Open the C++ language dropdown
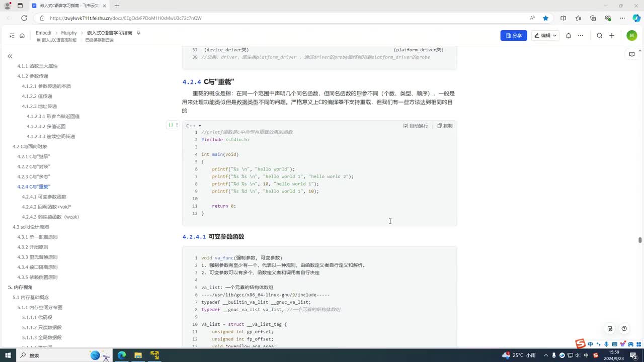644x362 pixels. [x=194, y=126]
